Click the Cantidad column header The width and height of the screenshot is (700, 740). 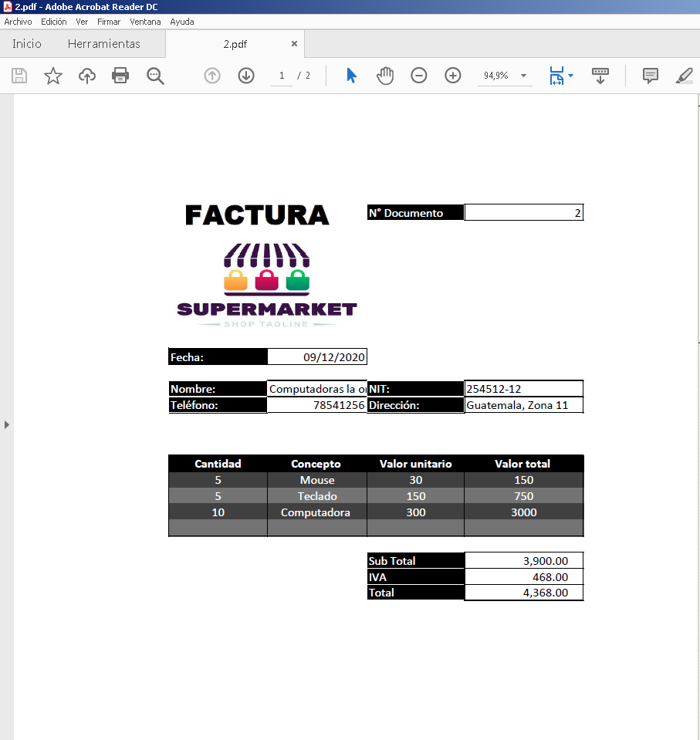coord(218,464)
